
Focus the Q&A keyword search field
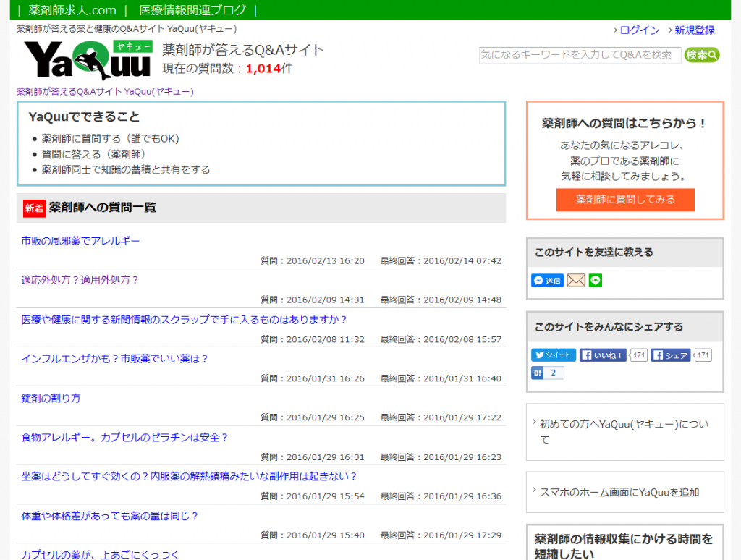(x=580, y=55)
